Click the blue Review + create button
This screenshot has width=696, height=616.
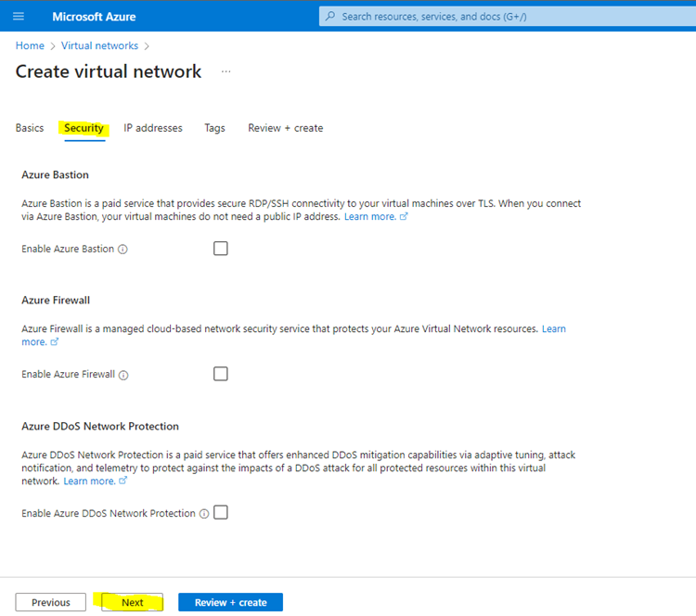[230, 602]
